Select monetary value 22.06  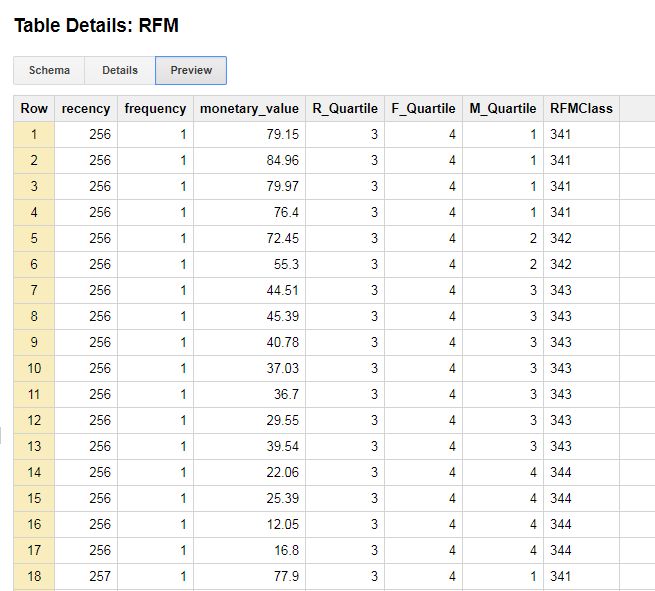click(x=282, y=472)
